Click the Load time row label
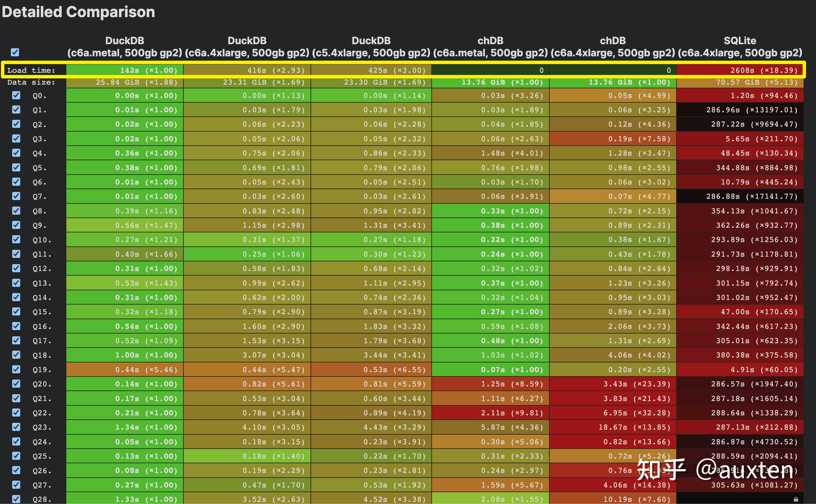Screen dimensions: 816x504 click(31, 70)
